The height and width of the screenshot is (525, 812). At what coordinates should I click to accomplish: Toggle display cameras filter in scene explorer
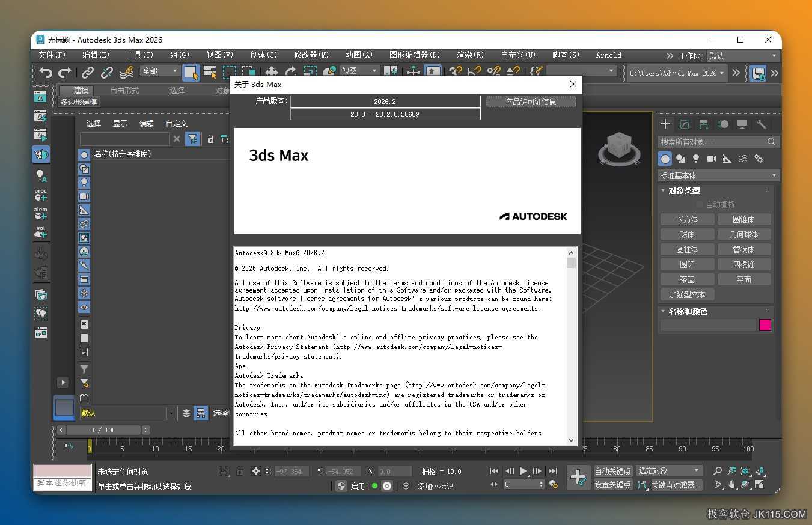coord(84,196)
